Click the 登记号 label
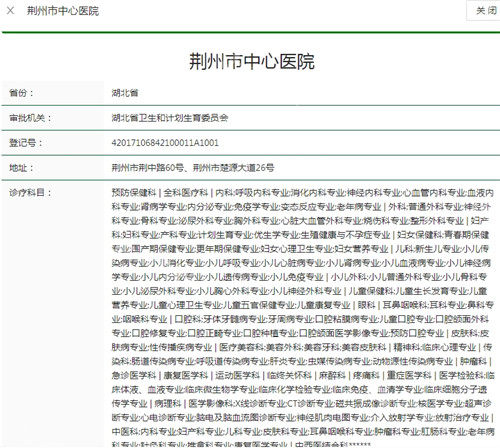Screen dimensions: 500x448 click(26, 143)
